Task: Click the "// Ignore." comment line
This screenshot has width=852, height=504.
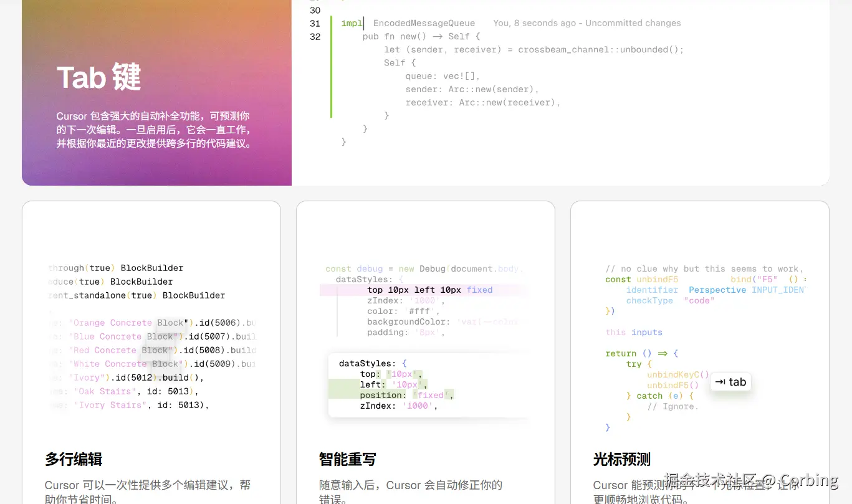Action: [x=673, y=406]
